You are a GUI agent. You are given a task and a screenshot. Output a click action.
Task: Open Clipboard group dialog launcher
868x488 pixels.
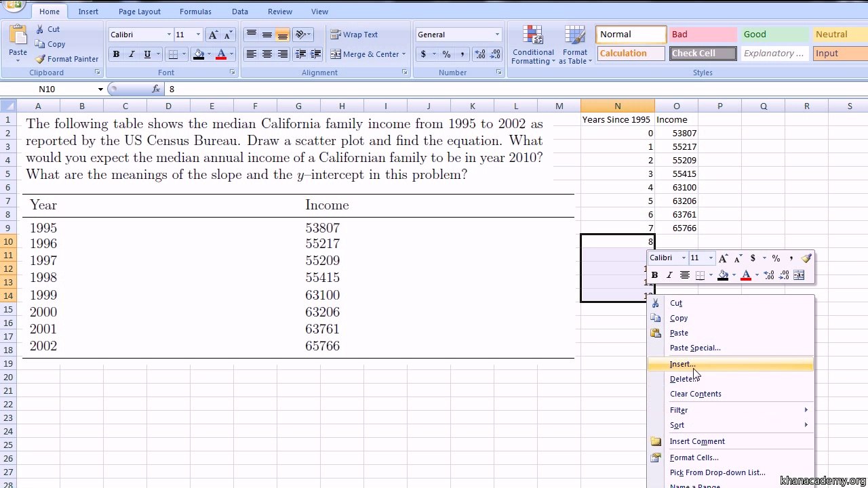click(x=97, y=73)
